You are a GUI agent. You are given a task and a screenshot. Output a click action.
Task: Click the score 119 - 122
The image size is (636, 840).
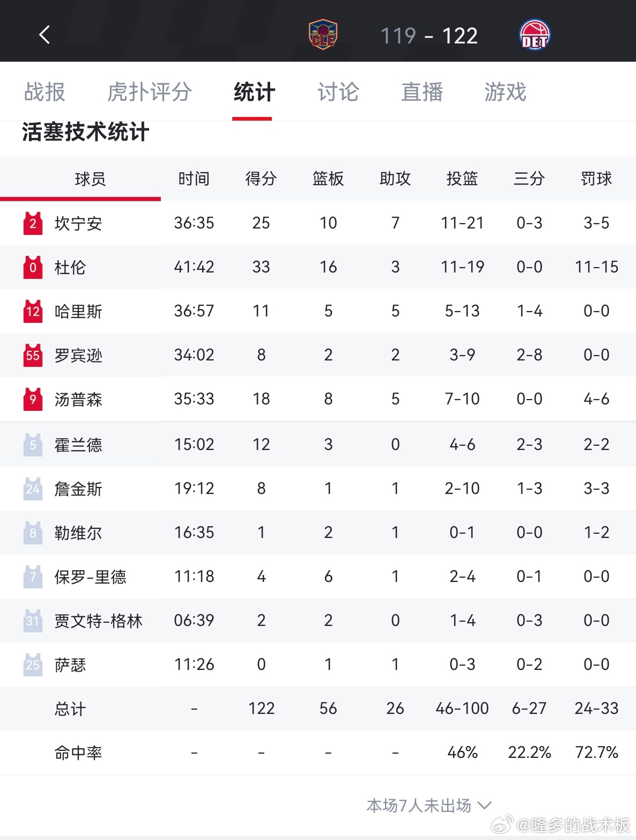429,34
